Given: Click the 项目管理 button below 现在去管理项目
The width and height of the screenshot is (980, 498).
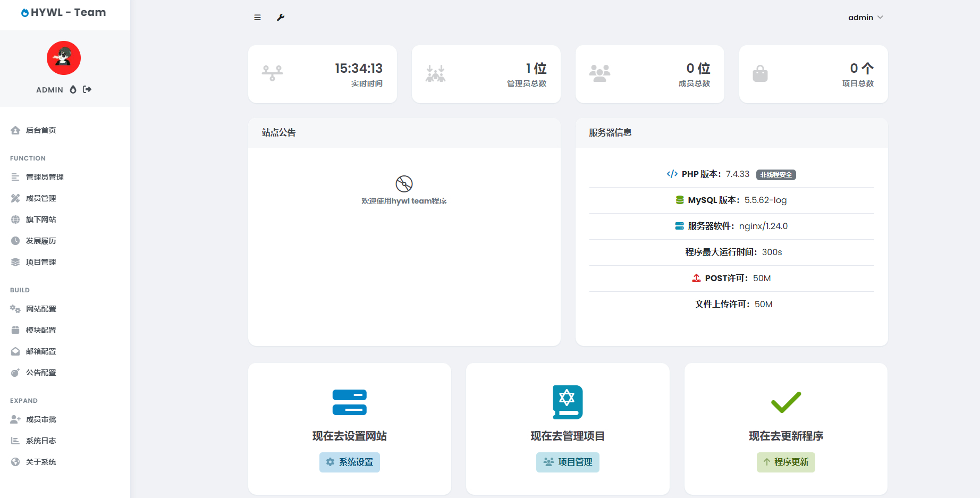Looking at the screenshot, I should pos(568,462).
